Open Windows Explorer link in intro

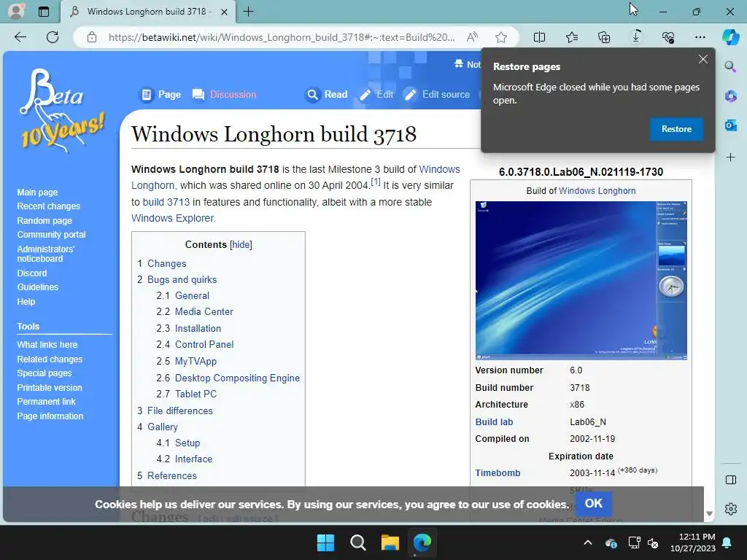173,218
